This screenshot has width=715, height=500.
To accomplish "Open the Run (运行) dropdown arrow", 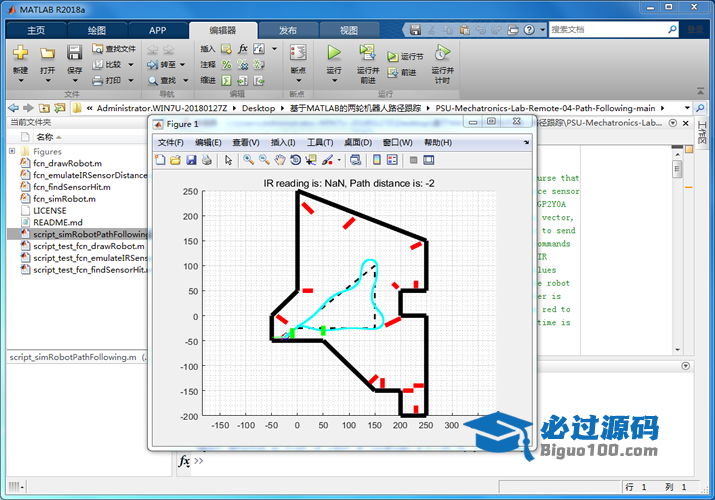I will pos(334,81).
